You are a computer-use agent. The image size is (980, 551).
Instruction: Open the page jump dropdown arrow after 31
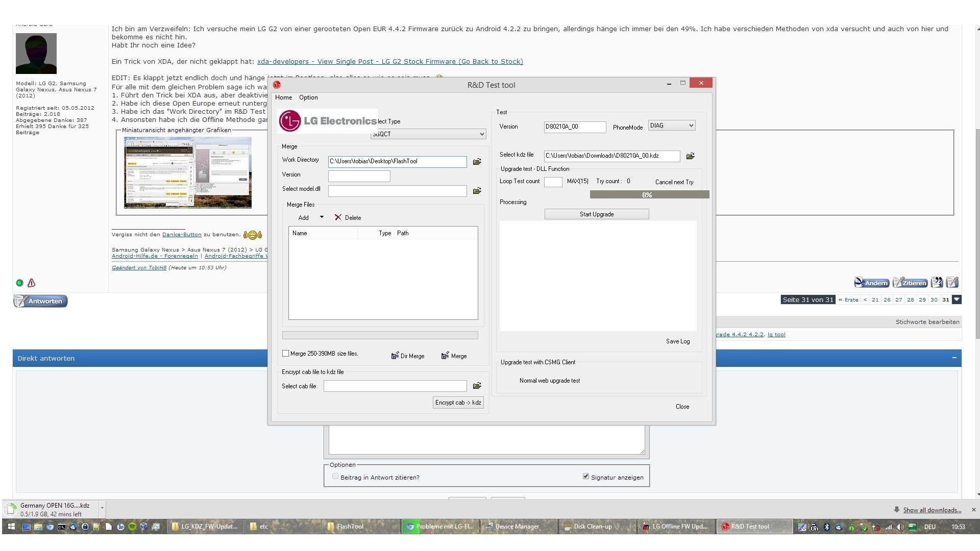957,300
